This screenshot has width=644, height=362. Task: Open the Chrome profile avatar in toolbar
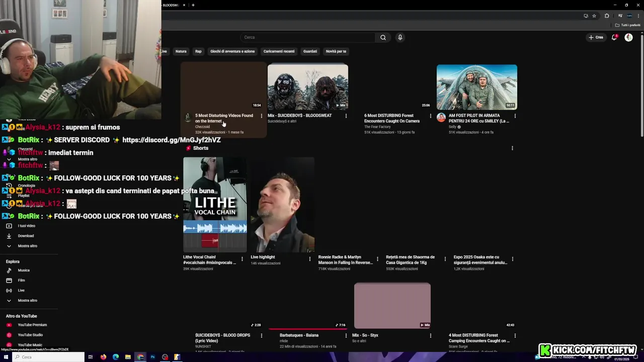[629, 16]
